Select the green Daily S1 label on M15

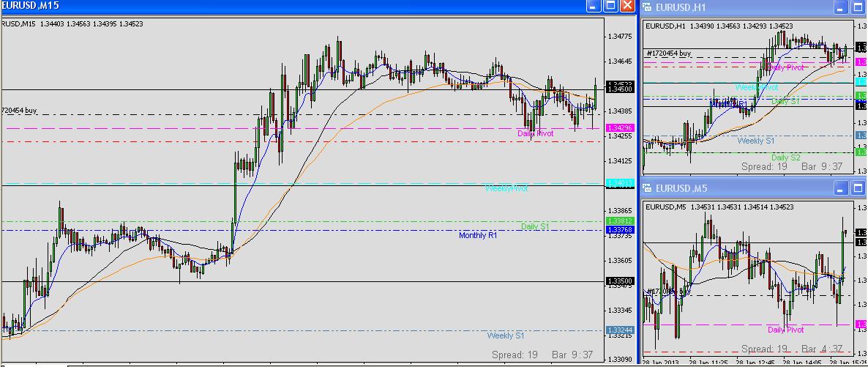pyautogui.click(x=535, y=226)
